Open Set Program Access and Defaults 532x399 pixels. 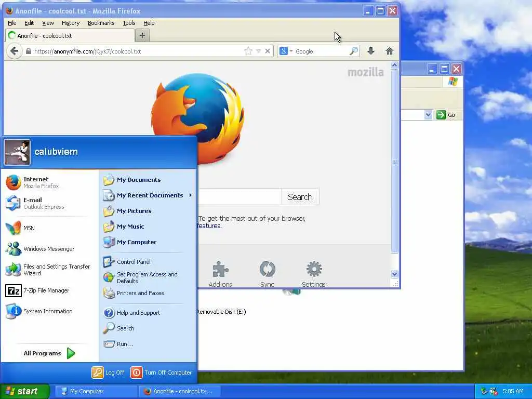[148, 277]
